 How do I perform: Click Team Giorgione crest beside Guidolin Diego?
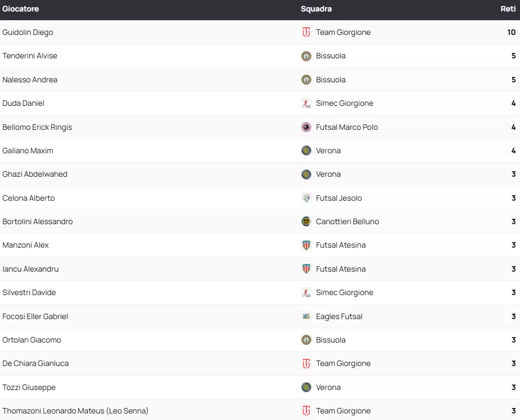point(306,32)
